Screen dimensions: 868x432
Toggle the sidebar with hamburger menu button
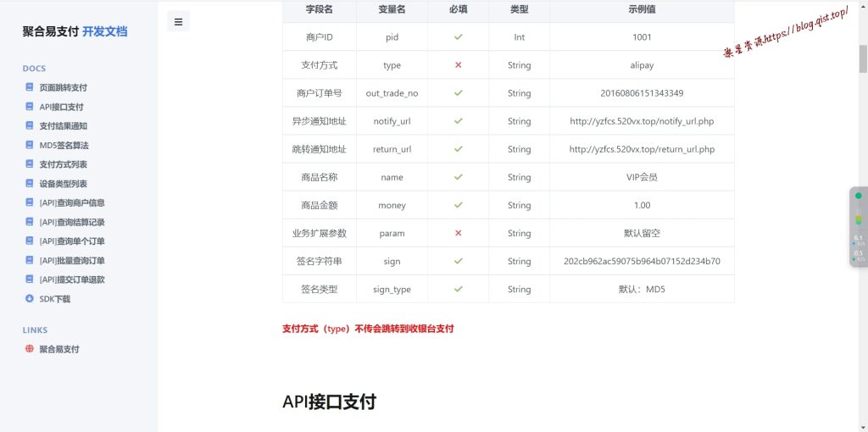[178, 22]
